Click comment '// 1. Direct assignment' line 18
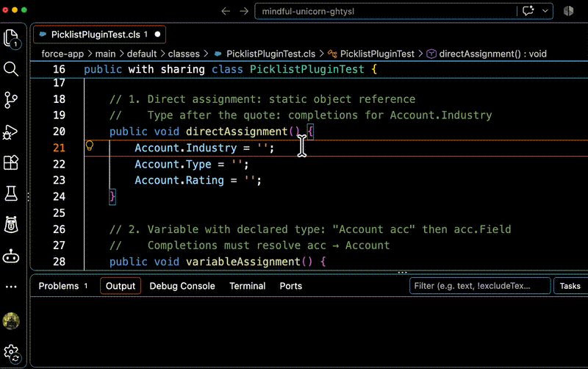This screenshot has width=588, height=369. 262,99
